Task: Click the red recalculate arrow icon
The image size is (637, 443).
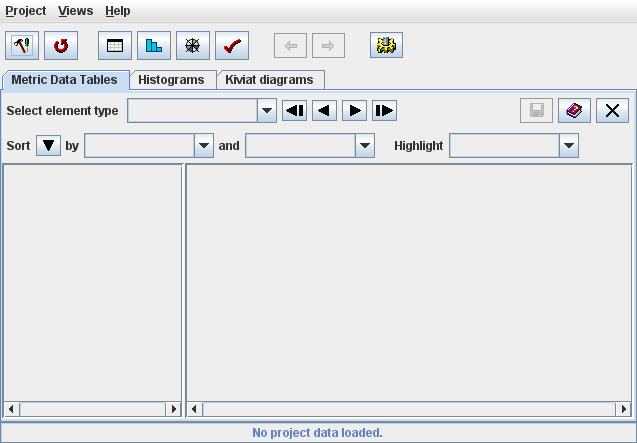Action: pyautogui.click(x=61, y=46)
